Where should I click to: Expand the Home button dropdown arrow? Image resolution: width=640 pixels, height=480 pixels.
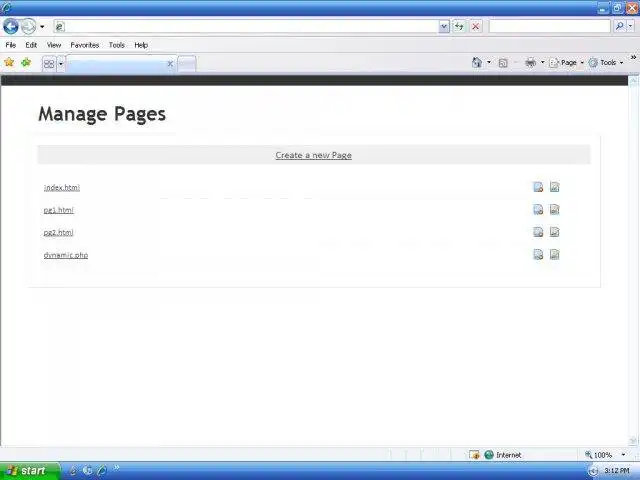tap(489, 62)
